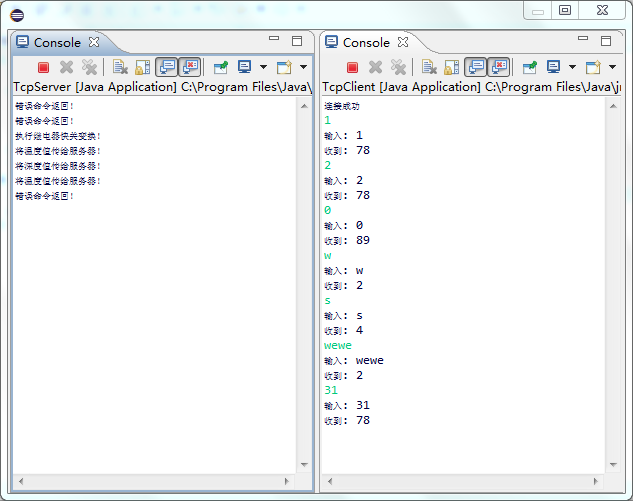Click the green input line 's'
Image resolution: width=633 pixels, height=501 pixels.
pos(327,301)
